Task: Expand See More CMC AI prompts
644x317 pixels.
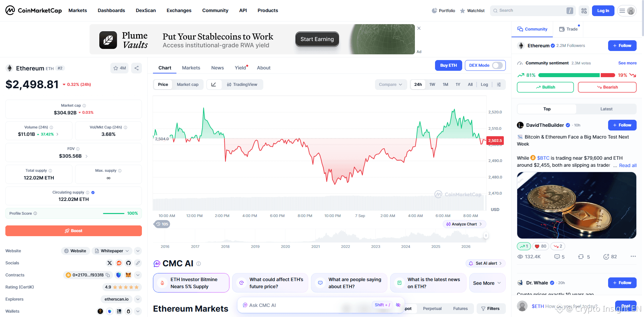Action: click(487, 283)
